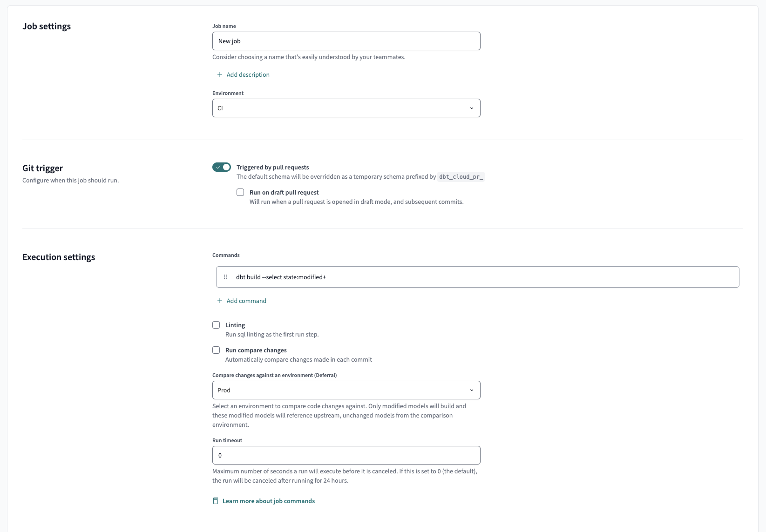Click the chevron on the Prod deferral dropdown

click(471, 390)
